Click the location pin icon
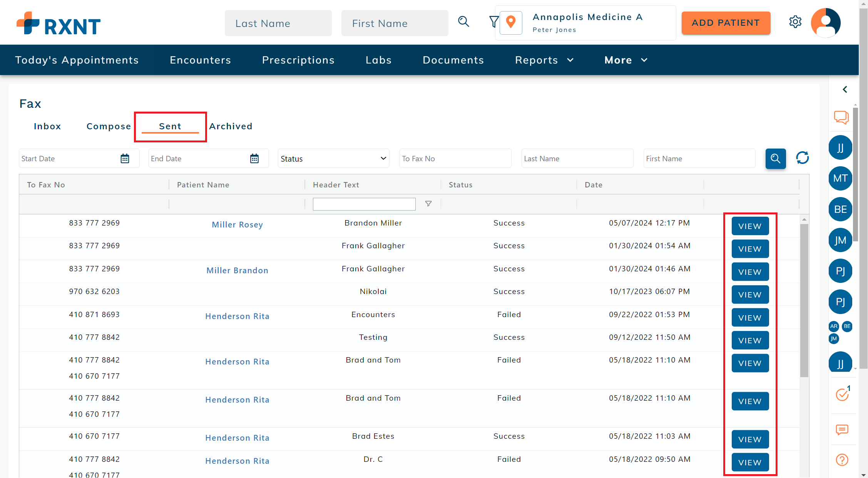868x478 pixels. click(x=511, y=22)
